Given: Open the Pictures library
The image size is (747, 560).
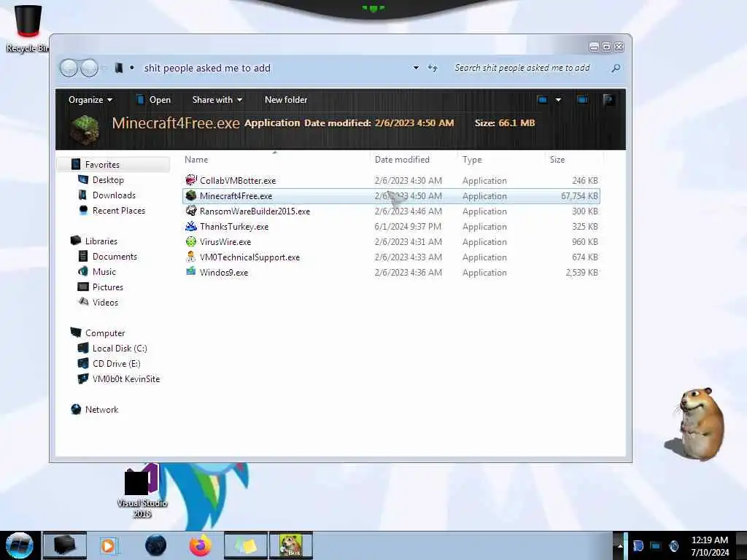Looking at the screenshot, I should pyautogui.click(x=108, y=287).
